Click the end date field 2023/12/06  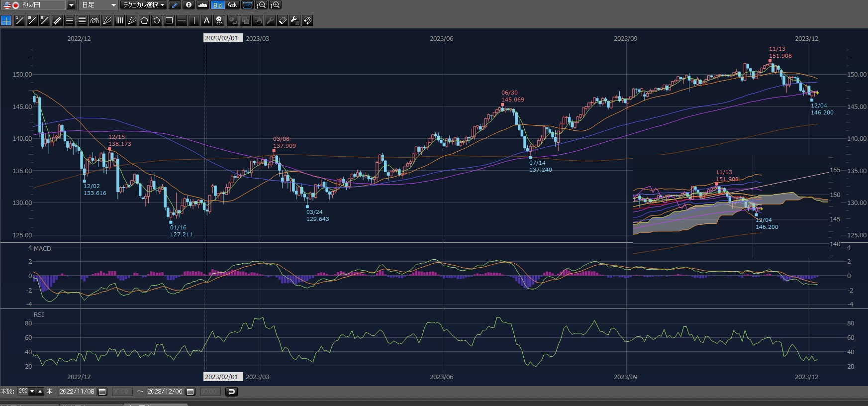point(165,392)
